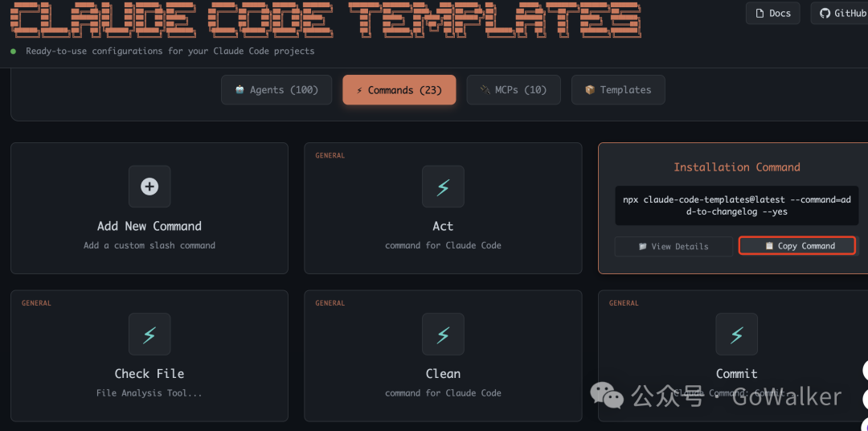868x431 pixels.
Task: Click the Add New Command title
Action: tap(149, 226)
